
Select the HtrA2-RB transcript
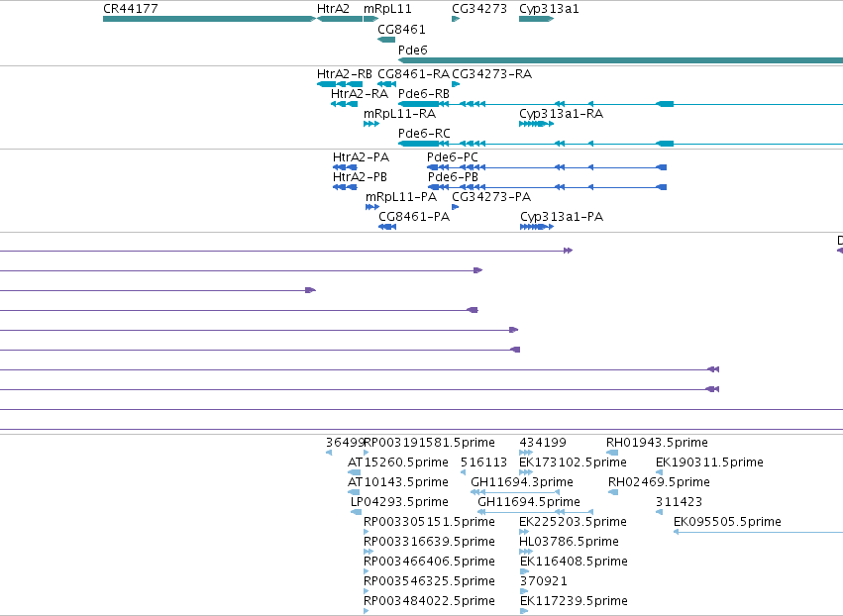(339, 84)
